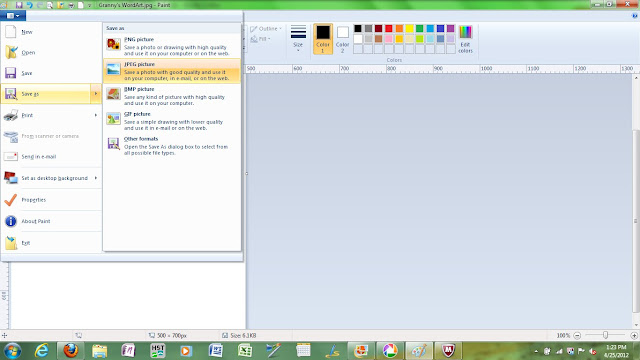The image size is (640, 360).
Task: Choose JPEG picture from Save as list
Action: 172,71
